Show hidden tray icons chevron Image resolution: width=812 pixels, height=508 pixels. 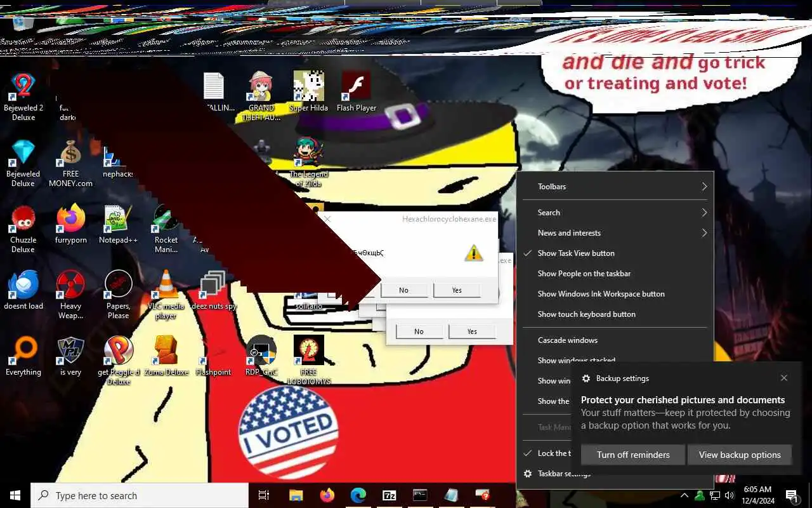(684, 495)
